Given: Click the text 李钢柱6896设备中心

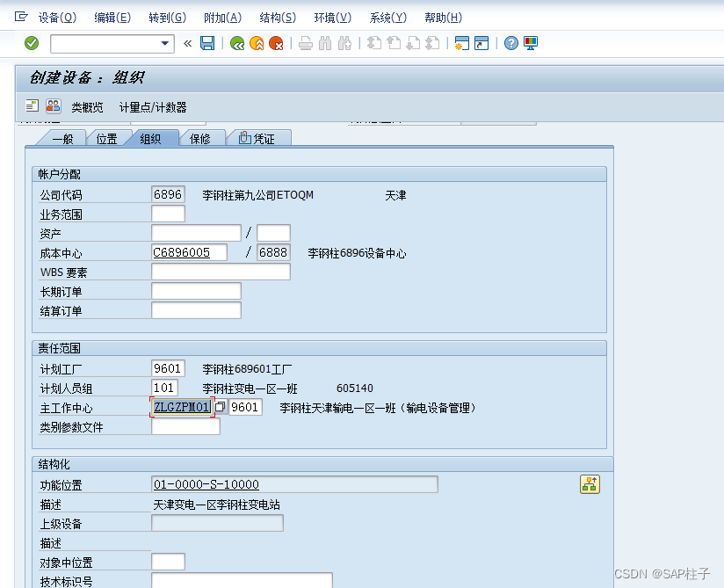Looking at the screenshot, I should [x=357, y=254].
